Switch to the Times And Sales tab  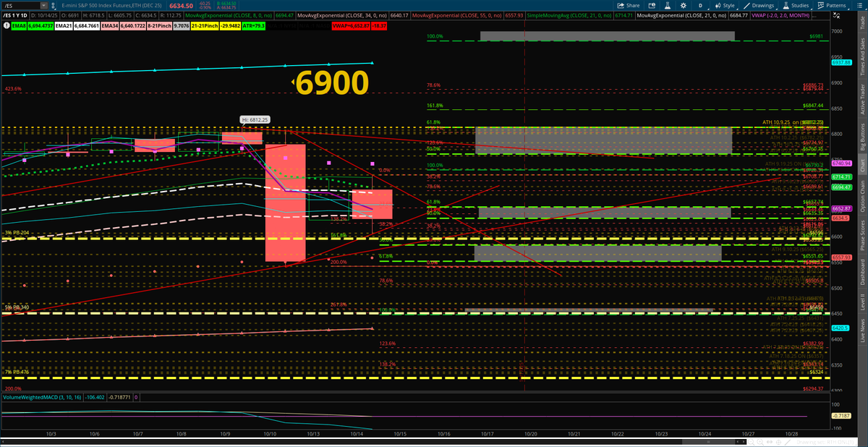tap(861, 56)
